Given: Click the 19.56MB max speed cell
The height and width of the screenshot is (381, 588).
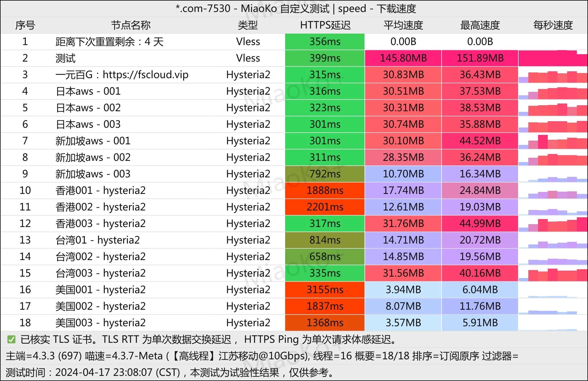Looking at the screenshot, I should 480,257.
